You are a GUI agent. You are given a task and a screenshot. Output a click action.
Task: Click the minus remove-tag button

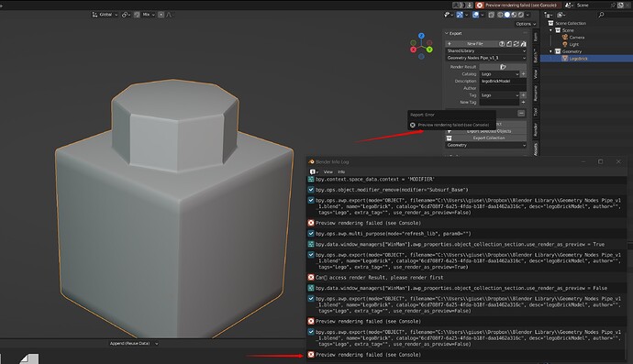(x=521, y=114)
